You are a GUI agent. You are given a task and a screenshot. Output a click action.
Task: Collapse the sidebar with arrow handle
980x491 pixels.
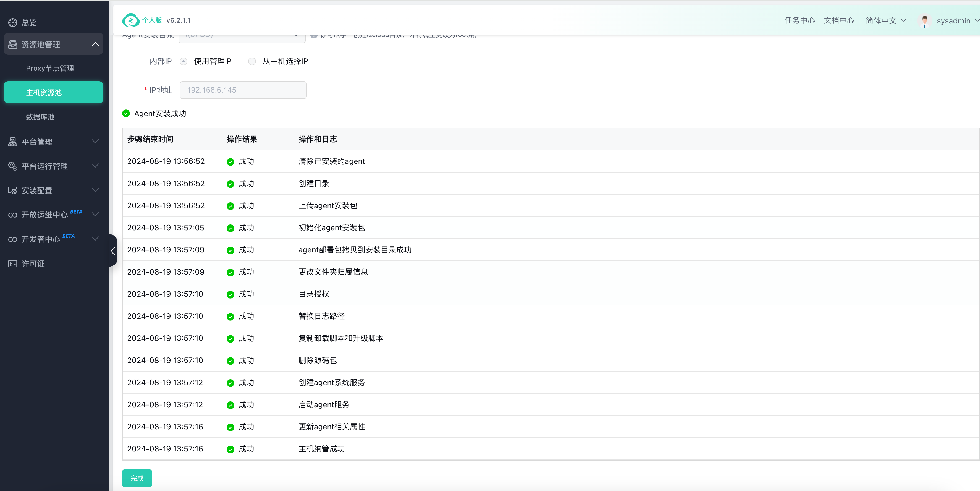pyautogui.click(x=112, y=251)
